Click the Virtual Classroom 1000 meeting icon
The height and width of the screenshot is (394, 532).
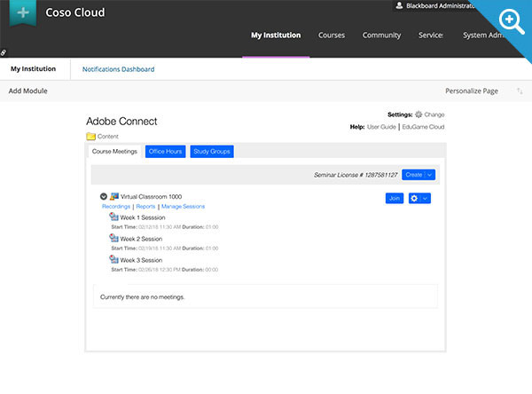click(114, 196)
